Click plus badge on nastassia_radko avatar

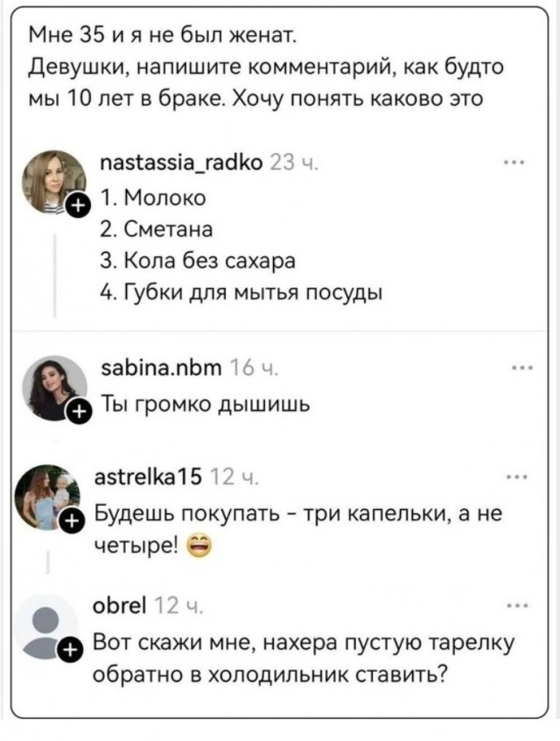(x=77, y=206)
